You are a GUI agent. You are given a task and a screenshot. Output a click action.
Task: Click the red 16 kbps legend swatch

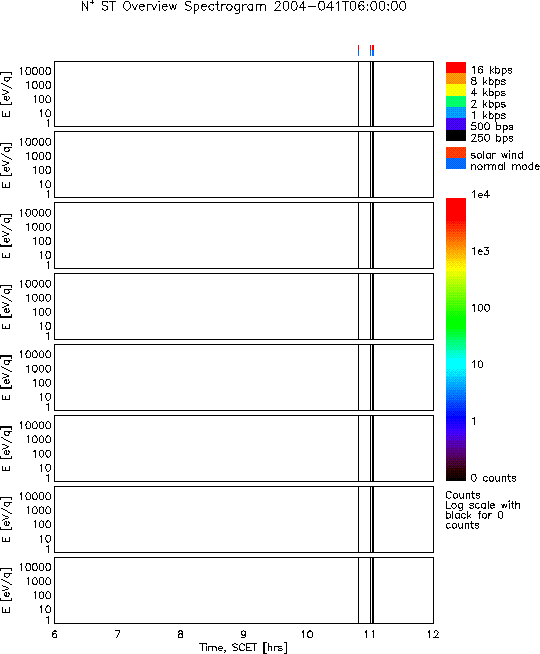coord(456,68)
